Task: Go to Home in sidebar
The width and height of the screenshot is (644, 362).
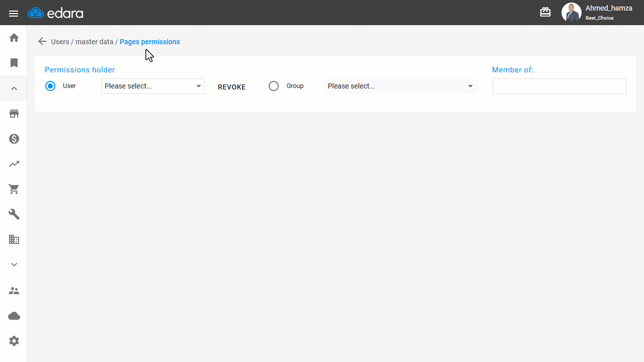Action: point(14,38)
